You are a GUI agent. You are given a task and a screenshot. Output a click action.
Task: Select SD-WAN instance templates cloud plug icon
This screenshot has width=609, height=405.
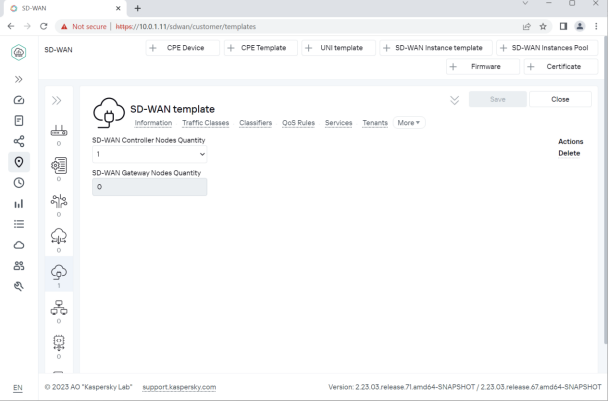click(x=59, y=273)
